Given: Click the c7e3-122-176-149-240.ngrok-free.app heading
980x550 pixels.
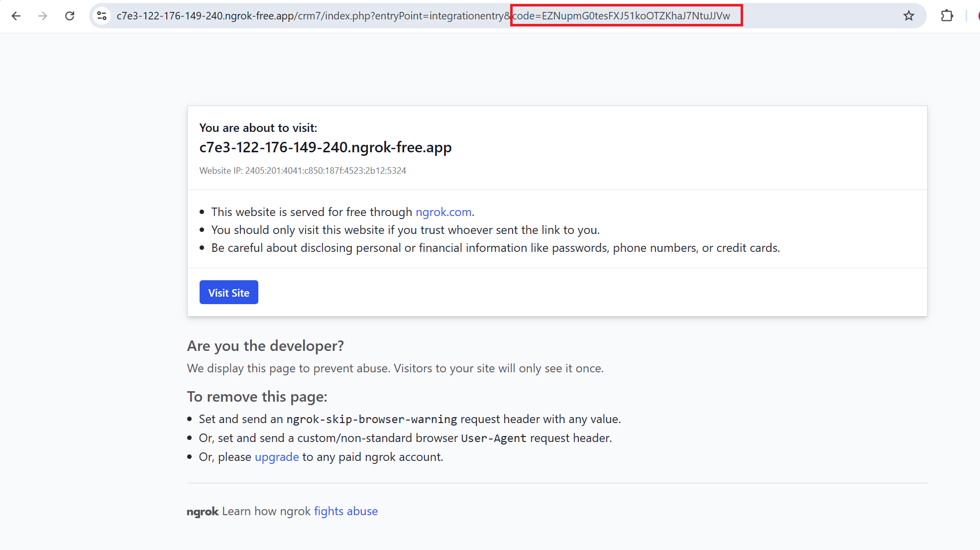Looking at the screenshot, I should (326, 147).
